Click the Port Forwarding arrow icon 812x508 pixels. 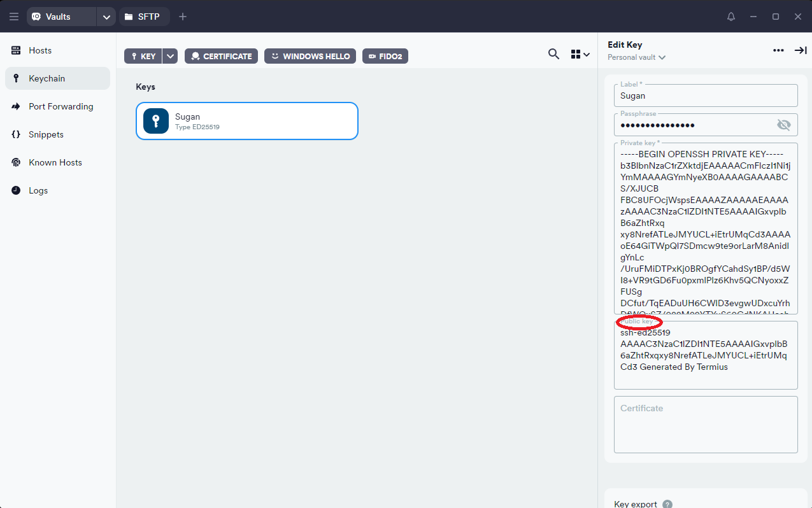(x=16, y=106)
